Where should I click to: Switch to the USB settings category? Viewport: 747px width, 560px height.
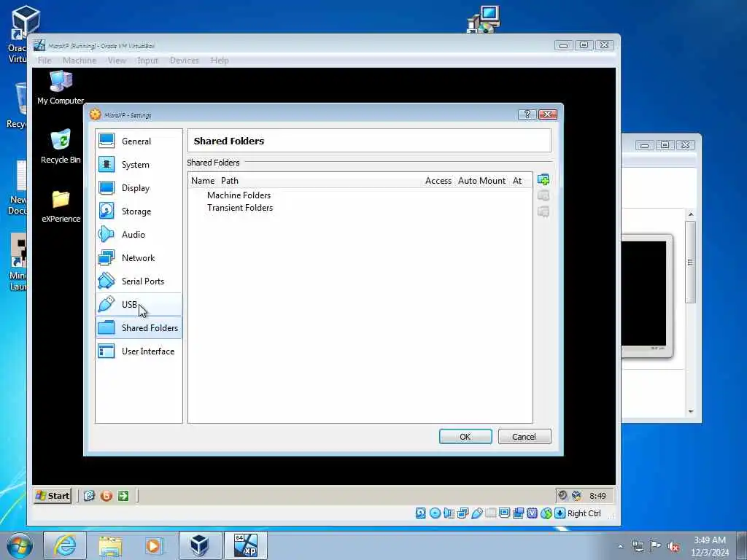coord(138,304)
